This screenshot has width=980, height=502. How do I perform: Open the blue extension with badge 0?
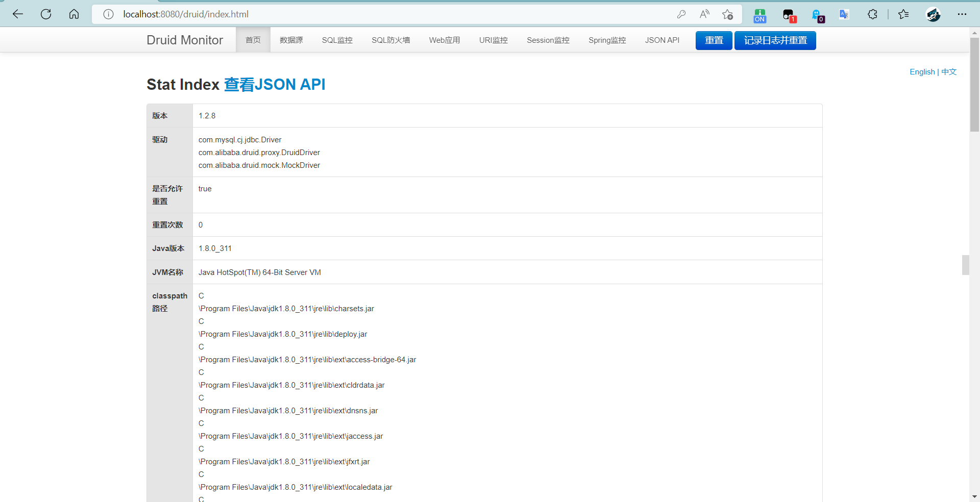(x=818, y=15)
